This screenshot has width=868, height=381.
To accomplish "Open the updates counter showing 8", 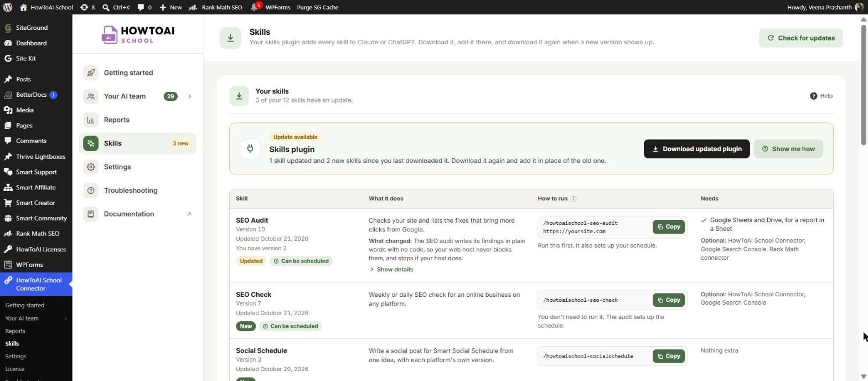I will point(87,7).
